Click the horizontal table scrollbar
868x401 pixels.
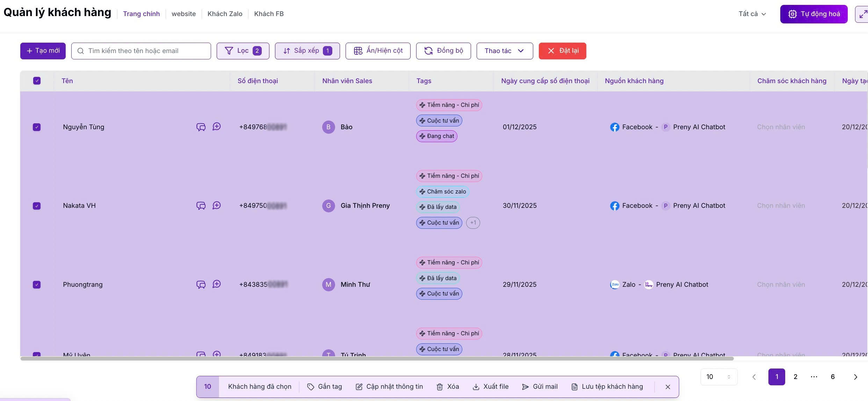click(x=377, y=358)
